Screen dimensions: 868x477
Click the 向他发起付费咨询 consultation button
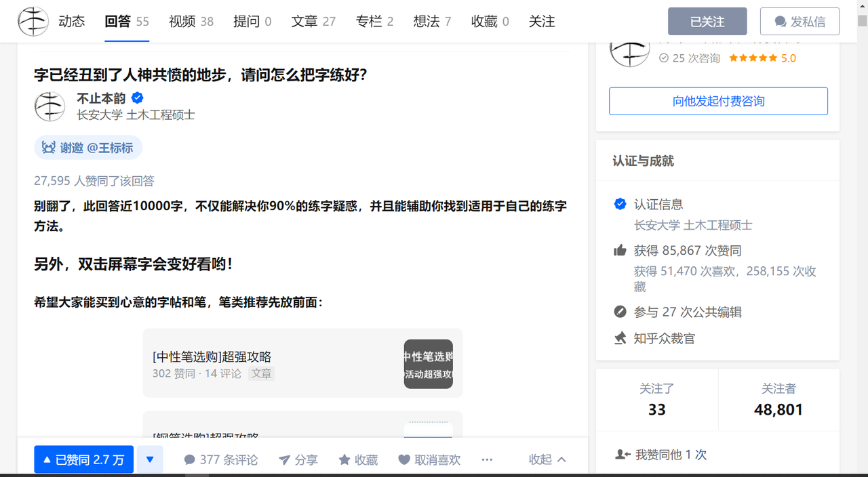tap(718, 101)
